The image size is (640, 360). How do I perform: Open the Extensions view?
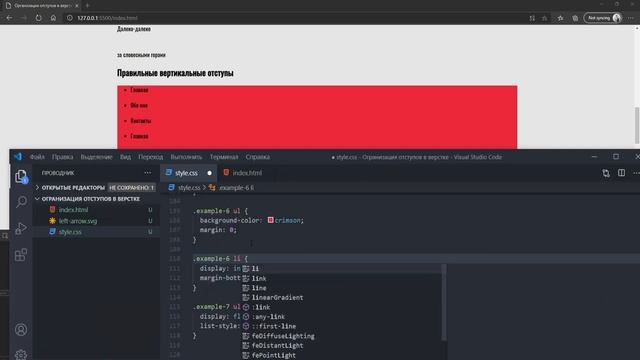[x=21, y=255]
